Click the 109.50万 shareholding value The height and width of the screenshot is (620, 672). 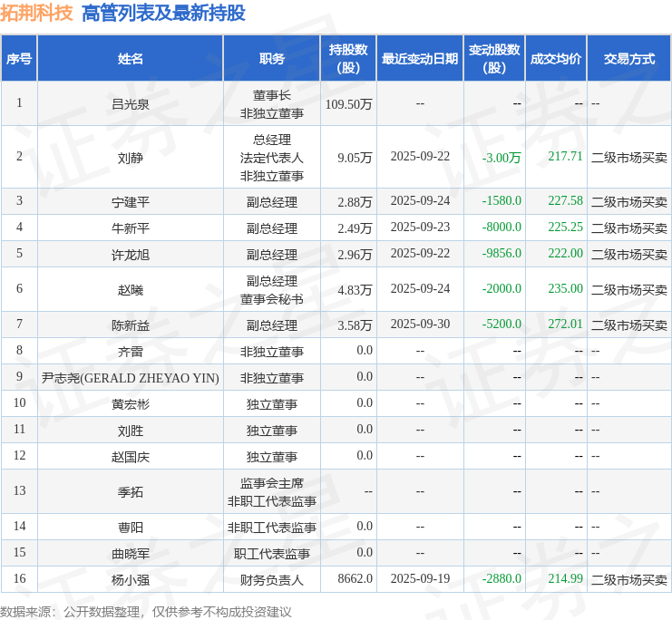click(348, 104)
